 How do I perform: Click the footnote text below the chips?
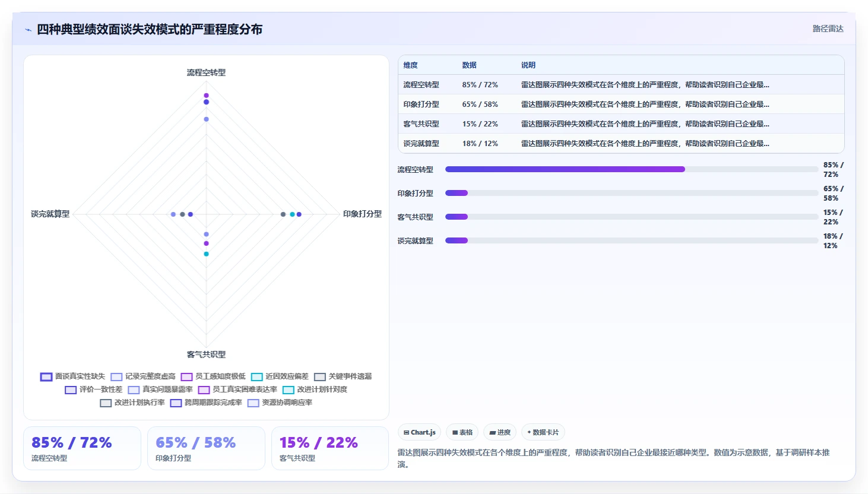(x=613, y=458)
